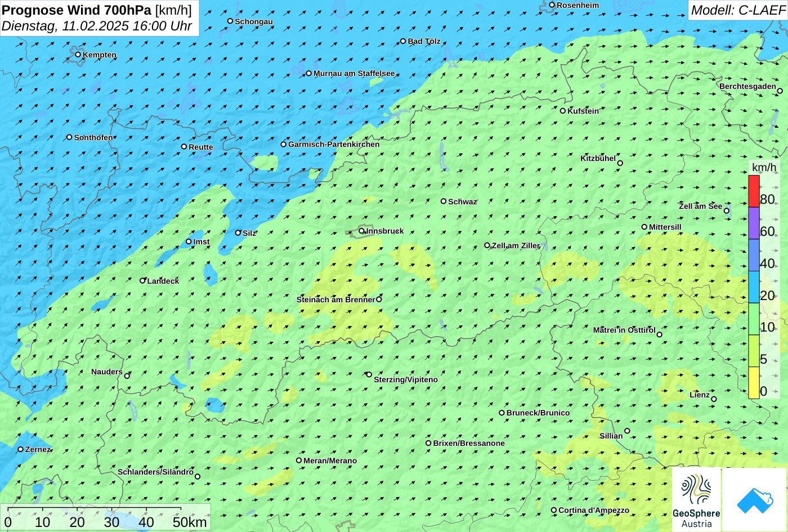
Task: Click the Kempten city marker circle
Action: point(78,55)
